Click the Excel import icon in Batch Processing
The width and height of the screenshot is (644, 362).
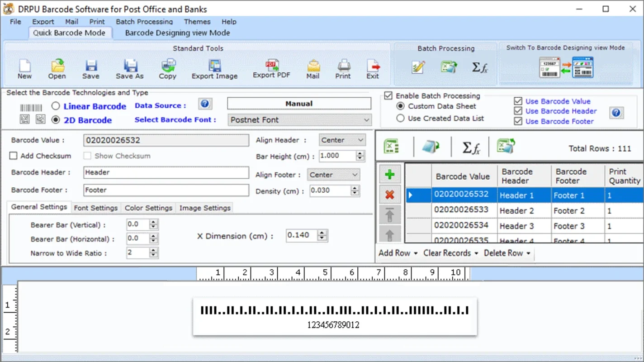pos(449,67)
